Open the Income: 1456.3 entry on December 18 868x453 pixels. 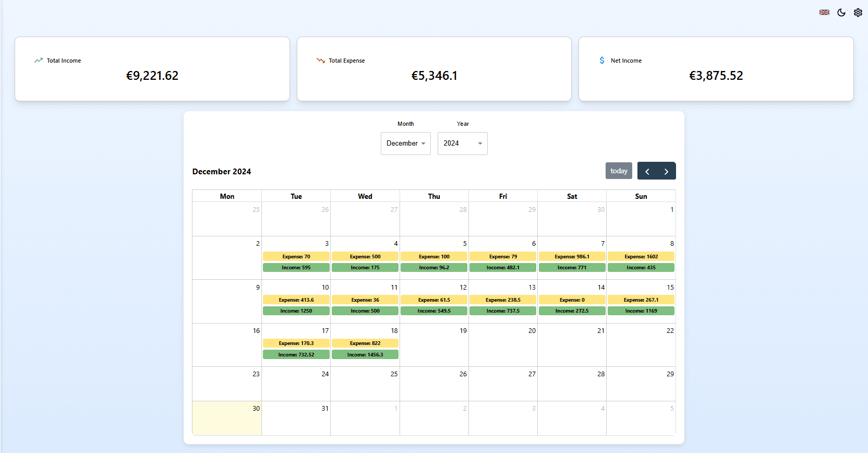pos(365,355)
